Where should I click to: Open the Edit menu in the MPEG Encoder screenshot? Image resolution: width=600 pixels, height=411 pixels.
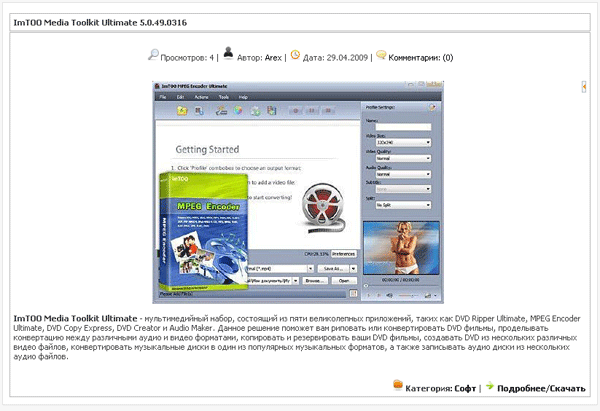tap(180, 97)
